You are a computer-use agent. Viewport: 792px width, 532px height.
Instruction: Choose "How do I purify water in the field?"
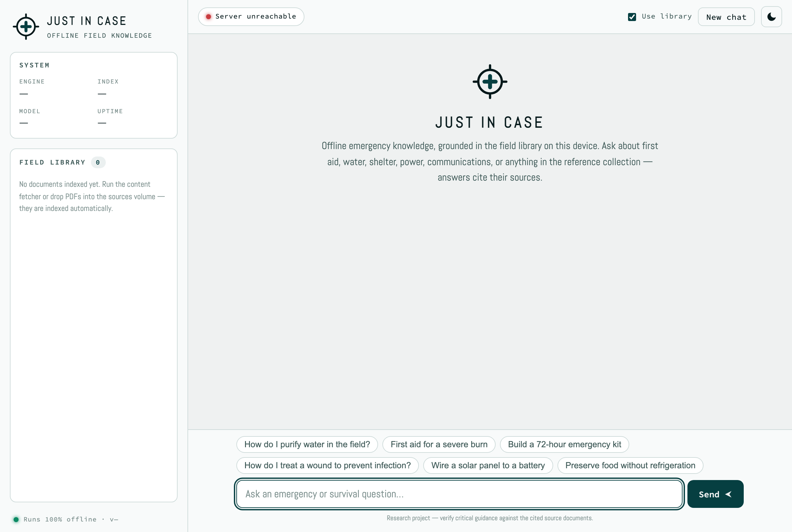click(307, 444)
